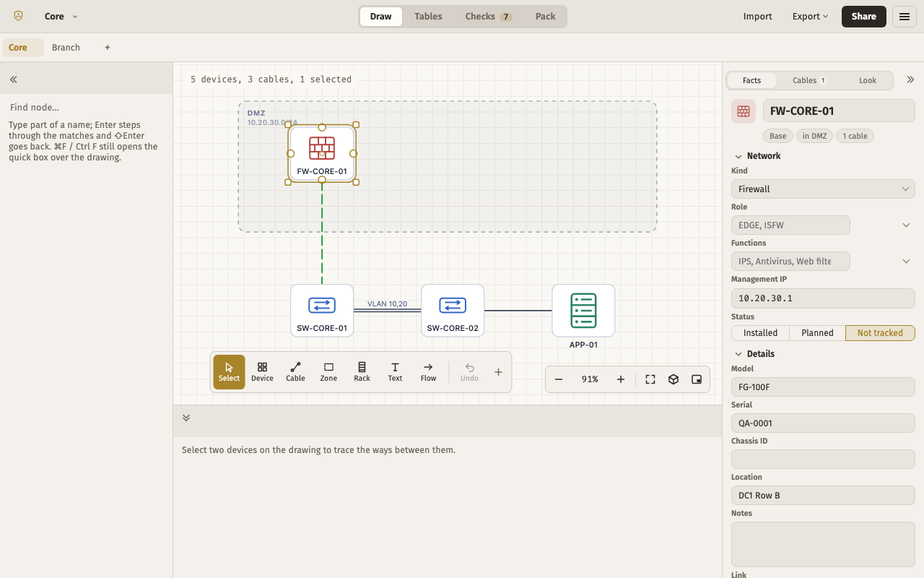This screenshot has width=924, height=578.
Task: Expand the Role chevron
Action: (907, 225)
